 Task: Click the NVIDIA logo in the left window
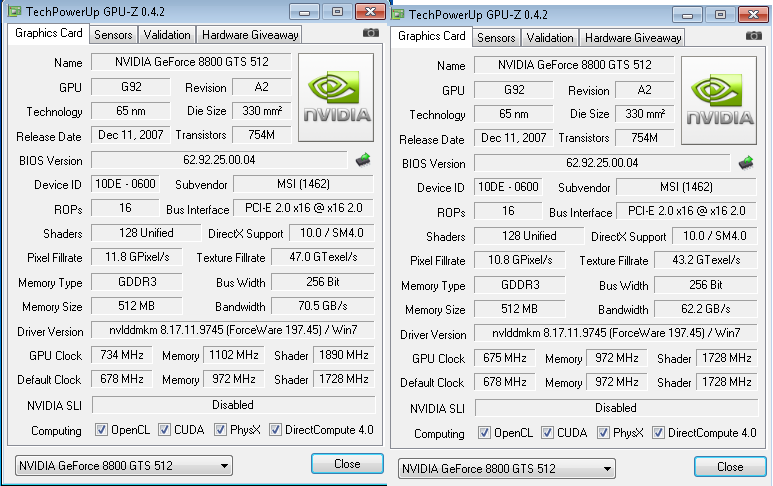336,96
